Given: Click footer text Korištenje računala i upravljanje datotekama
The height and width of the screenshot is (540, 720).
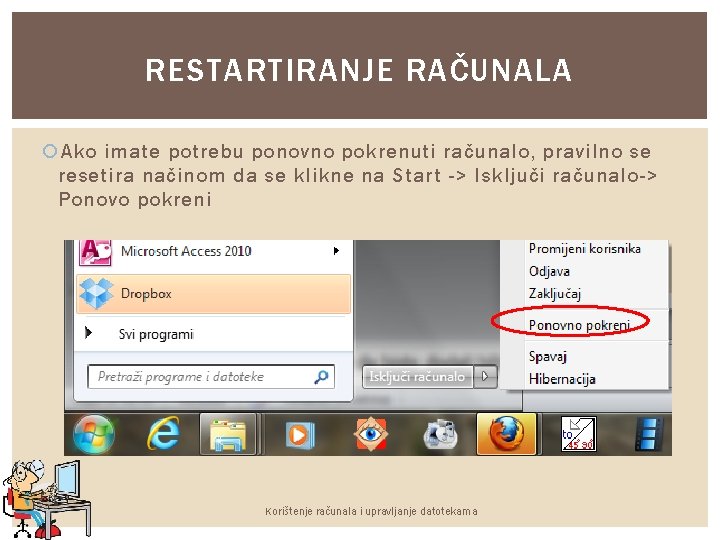Looking at the screenshot, I should 371,511.
